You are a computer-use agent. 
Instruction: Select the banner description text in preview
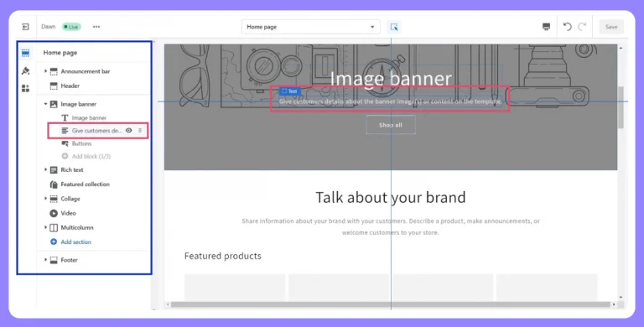[391, 101]
